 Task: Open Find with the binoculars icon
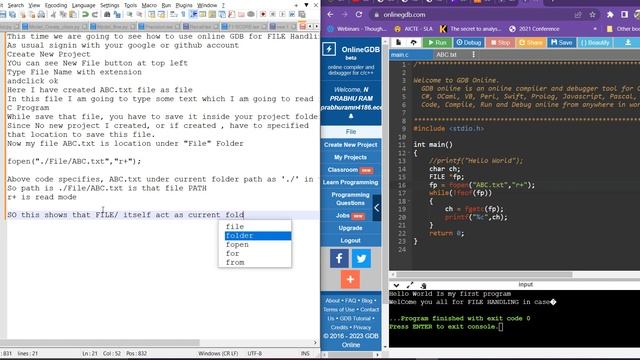[x=107, y=14]
